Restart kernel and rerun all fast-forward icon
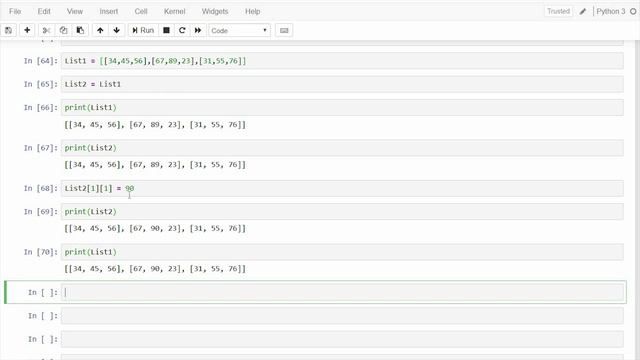Viewport: 640px width, 360px height. pyautogui.click(x=198, y=31)
